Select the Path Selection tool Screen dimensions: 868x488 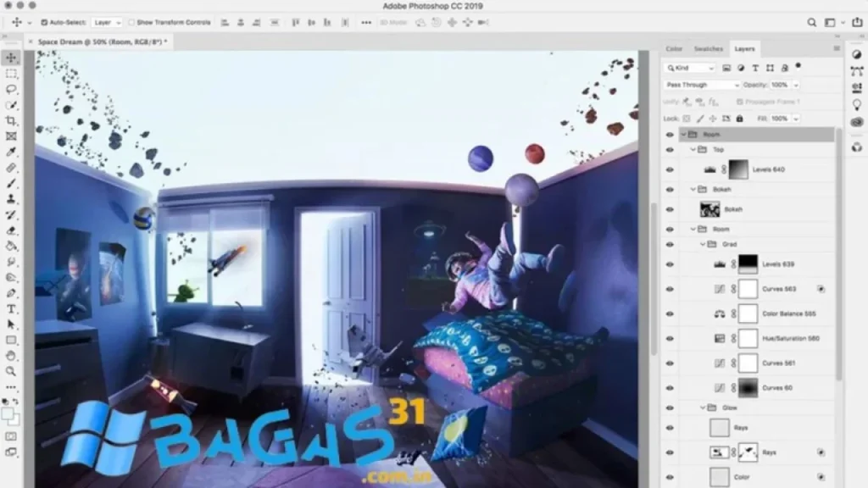pos(11,324)
